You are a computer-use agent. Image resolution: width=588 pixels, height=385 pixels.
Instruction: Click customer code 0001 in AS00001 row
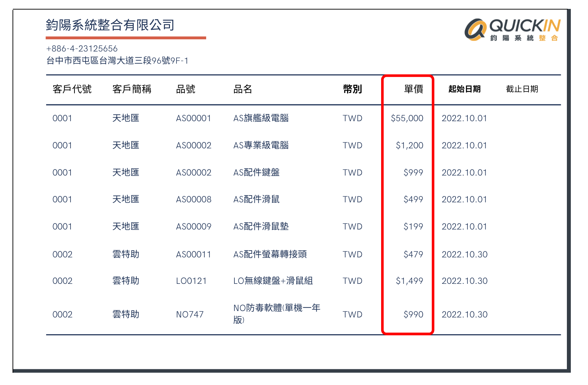point(62,118)
